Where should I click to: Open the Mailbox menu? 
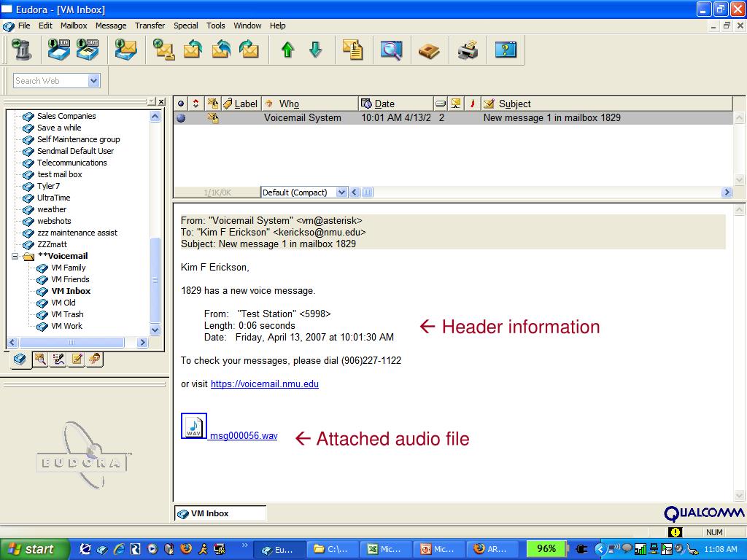[74, 26]
